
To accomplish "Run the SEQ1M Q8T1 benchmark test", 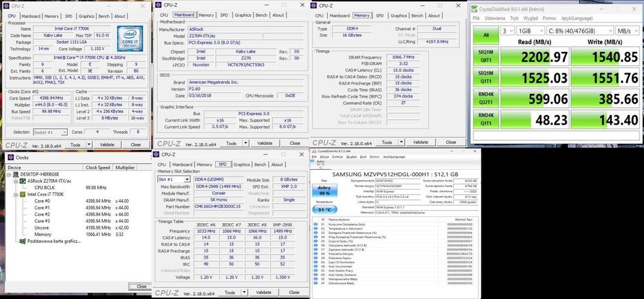I will coord(486,56).
